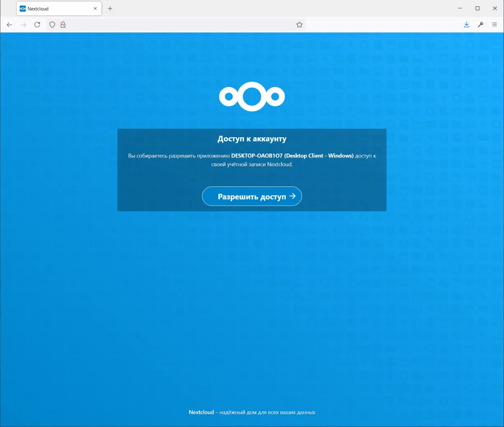
Task: Open a new browser tab
Action: [x=110, y=9]
